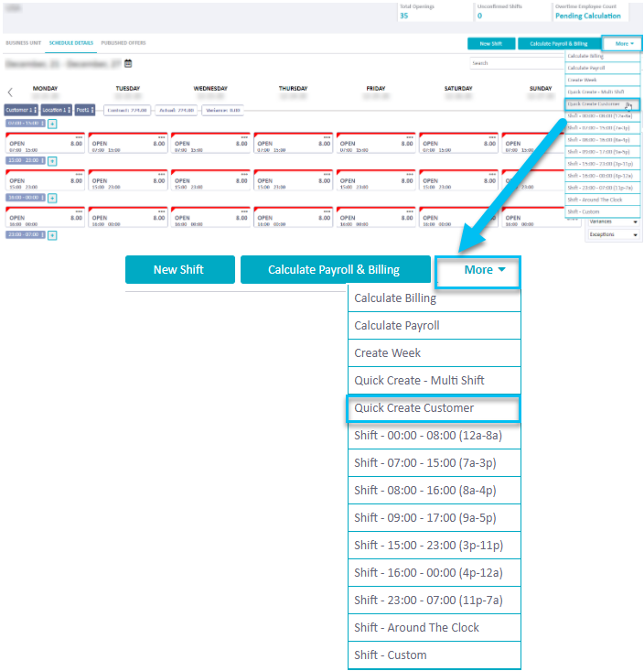Open three-dot menu on Monday 07:00-15:00 open shift

79,137
